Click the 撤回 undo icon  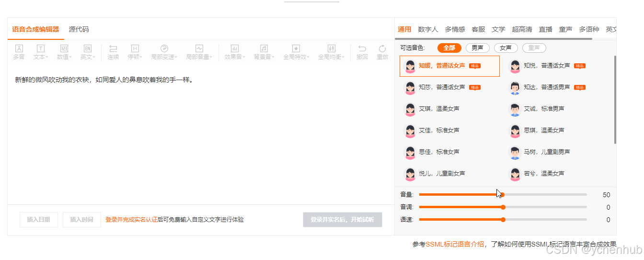click(x=362, y=52)
